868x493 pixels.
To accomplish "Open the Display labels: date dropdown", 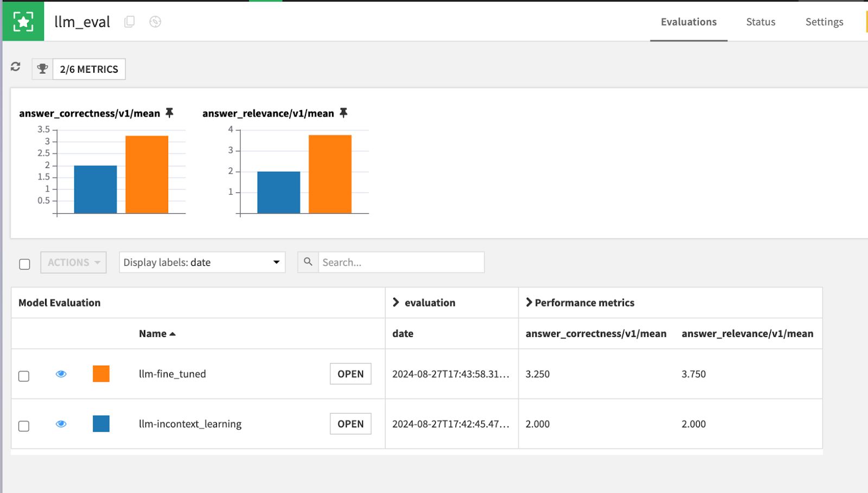I will pyautogui.click(x=202, y=262).
